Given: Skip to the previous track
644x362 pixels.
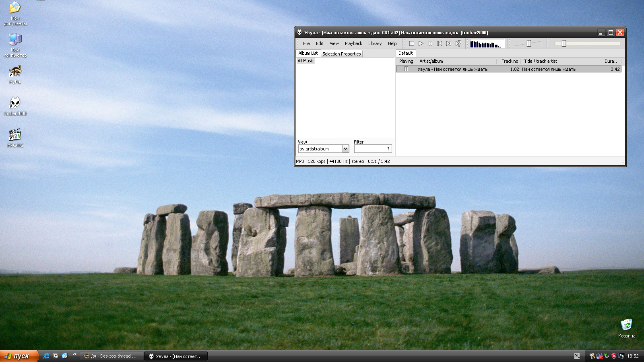Looking at the screenshot, I should point(440,43).
